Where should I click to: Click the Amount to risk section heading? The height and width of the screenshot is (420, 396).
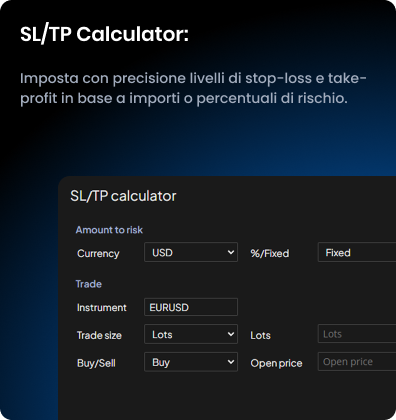(x=109, y=230)
